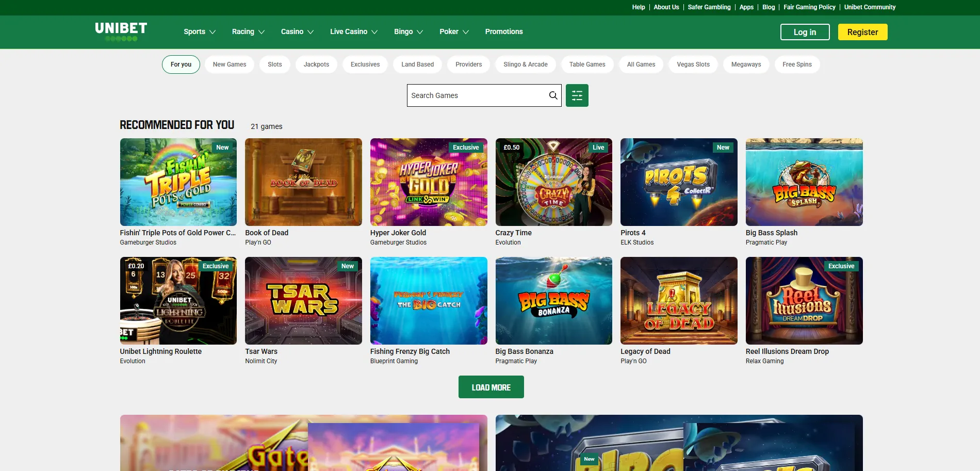Open the Fishing Frenzy Big Catch thumbnail
This screenshot has height=471, width=980.
(429, 301)
